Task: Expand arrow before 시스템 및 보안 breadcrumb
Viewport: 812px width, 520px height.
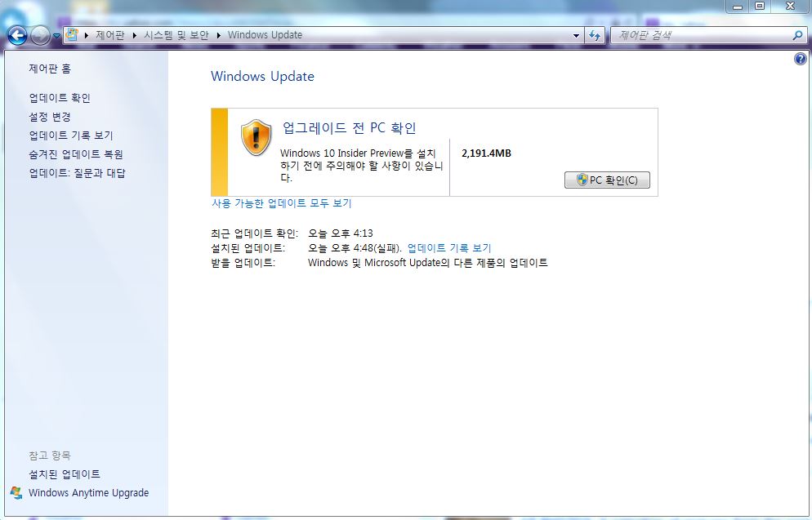Action: (x=135, y=35)
